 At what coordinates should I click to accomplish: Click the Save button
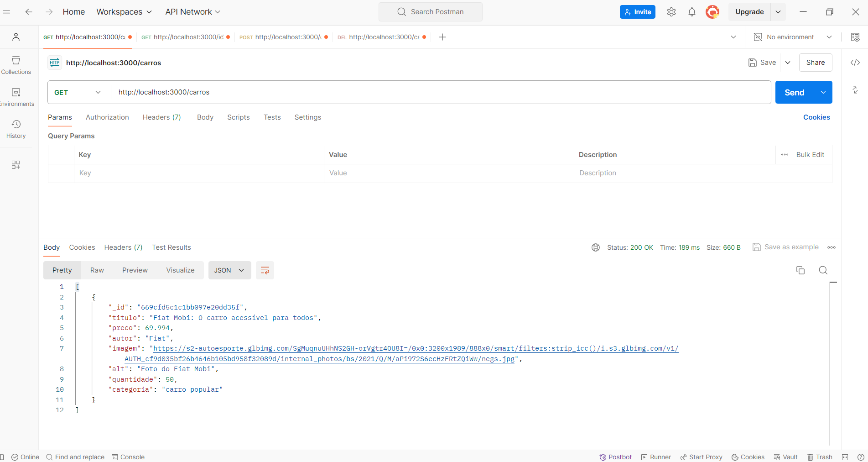coord(762,63)
